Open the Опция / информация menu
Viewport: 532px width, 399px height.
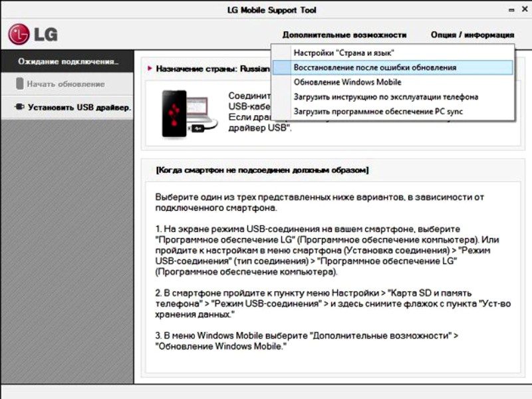pyautogui.click(x=472, y=35)
